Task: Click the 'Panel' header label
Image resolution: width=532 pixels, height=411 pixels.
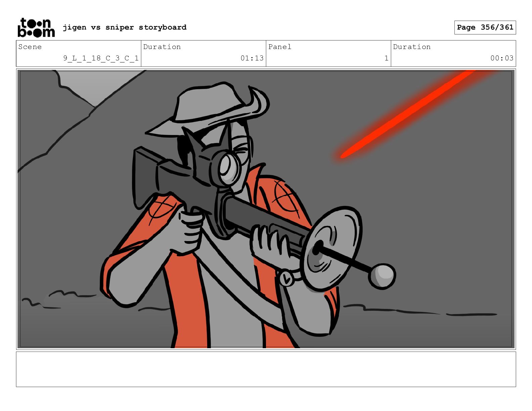Action: pos(280,47)
